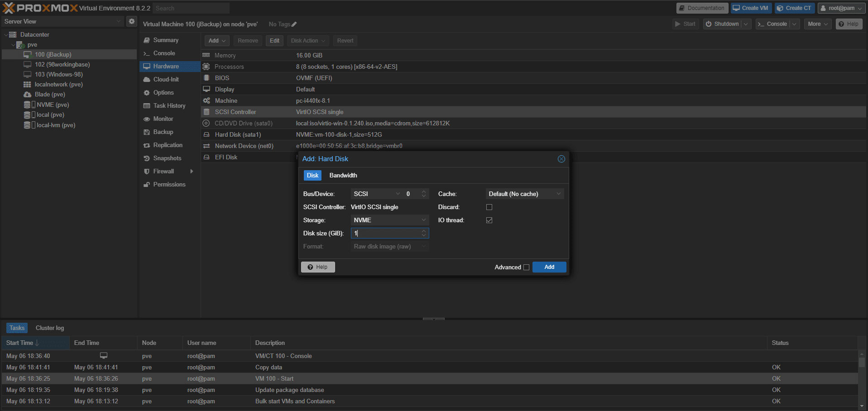Click the device number stepper
Viewport: 868px width, 411px height.
tap(424, 194)
